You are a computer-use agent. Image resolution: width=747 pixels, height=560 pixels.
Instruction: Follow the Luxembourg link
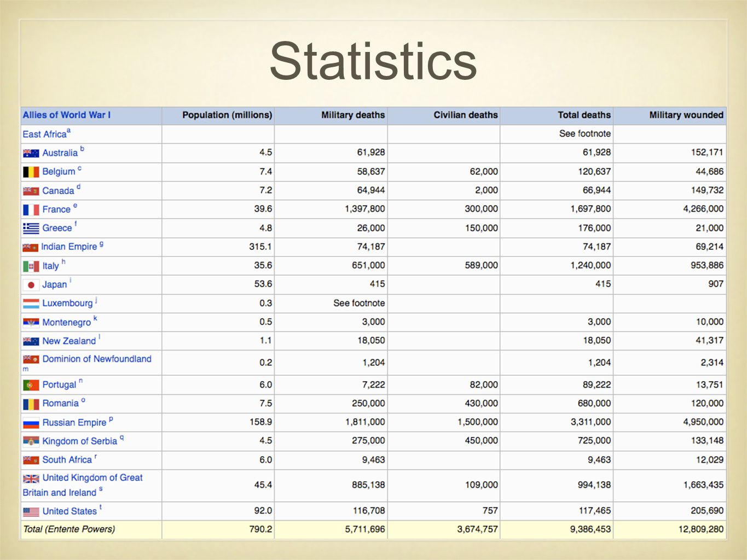[67, 303]
